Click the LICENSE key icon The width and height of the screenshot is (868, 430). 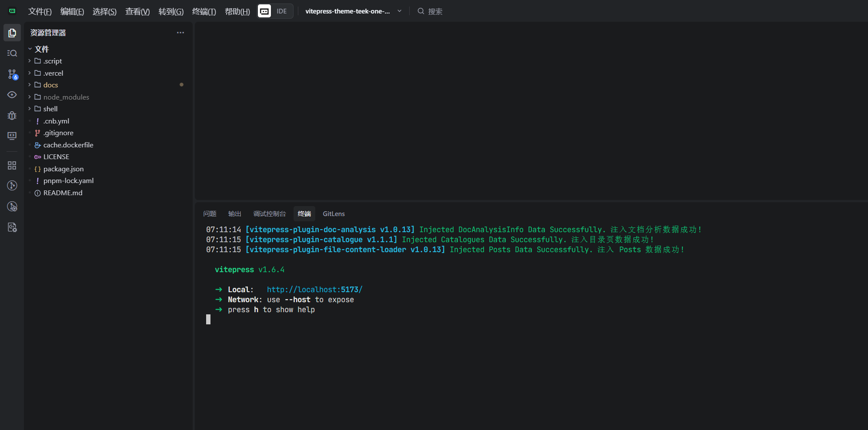point(37,157)
